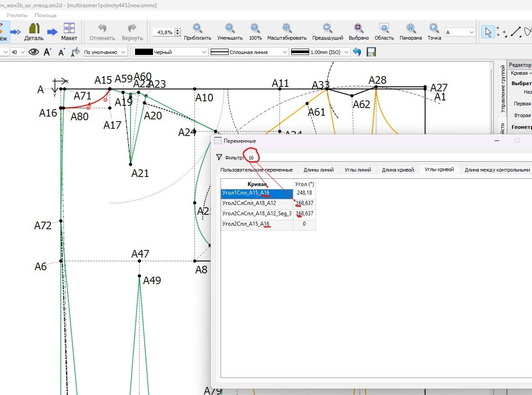Increase zoom percentage with stepper up

coord(178,30)
